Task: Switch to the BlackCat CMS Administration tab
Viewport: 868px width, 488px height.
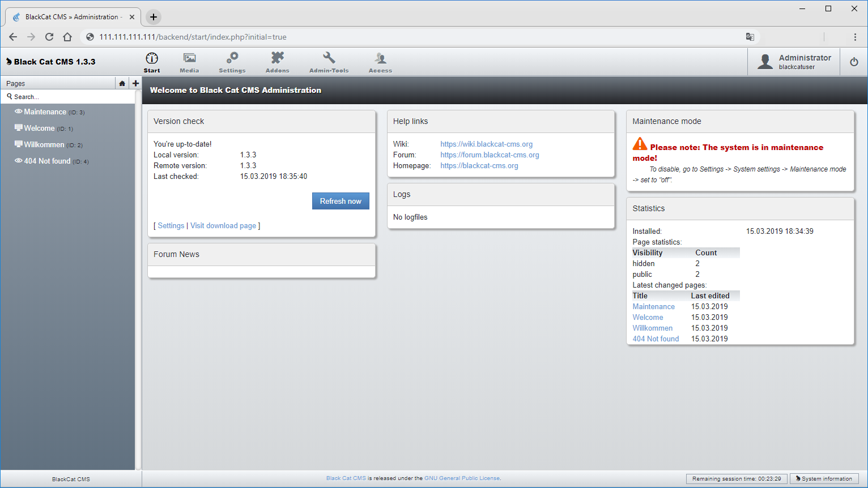Action: point(73,16)
